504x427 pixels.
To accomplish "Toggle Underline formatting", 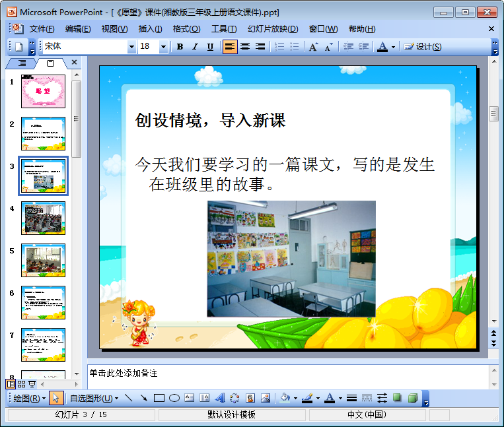I will (x=210, y=47).
